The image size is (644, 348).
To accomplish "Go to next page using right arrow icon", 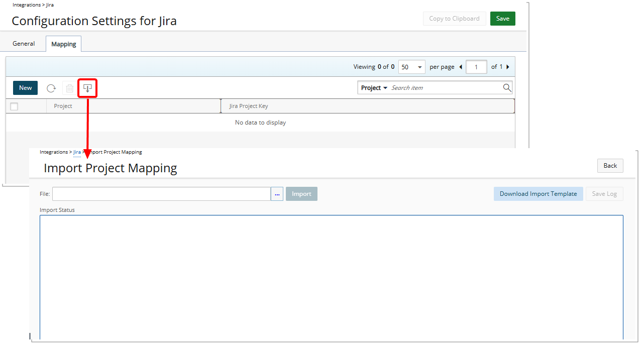I will pos(508,66).
